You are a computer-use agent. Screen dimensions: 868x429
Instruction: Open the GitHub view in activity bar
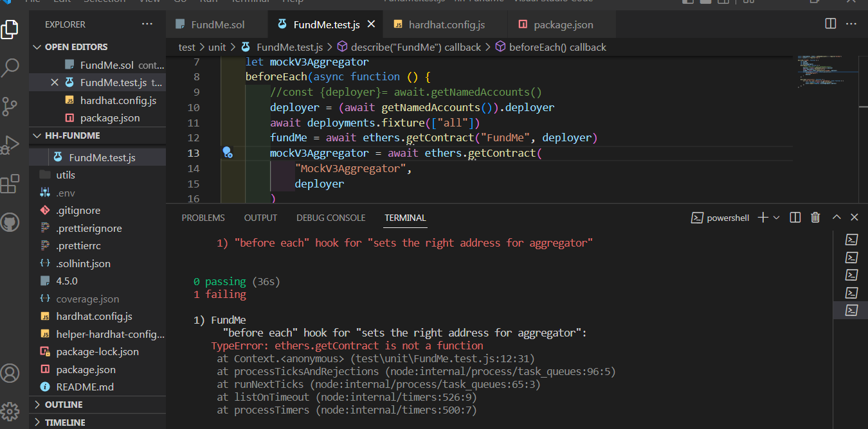point(10,223)
